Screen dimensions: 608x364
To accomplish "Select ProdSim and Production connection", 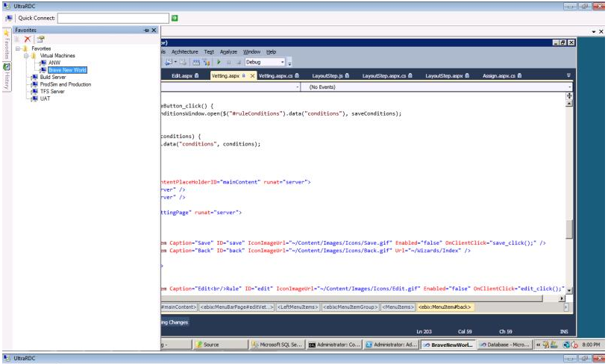I will pyautogui.click(x=66, y=84).
